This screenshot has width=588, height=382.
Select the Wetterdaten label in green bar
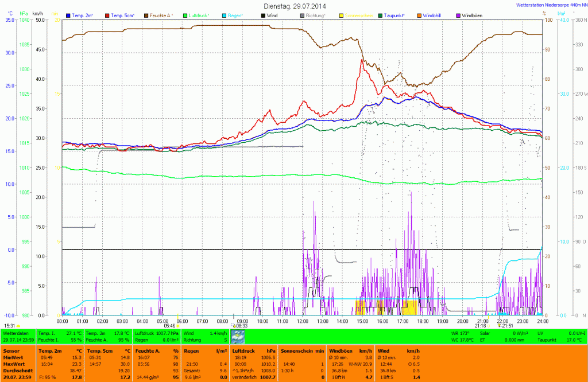click(x=16, y=333)
